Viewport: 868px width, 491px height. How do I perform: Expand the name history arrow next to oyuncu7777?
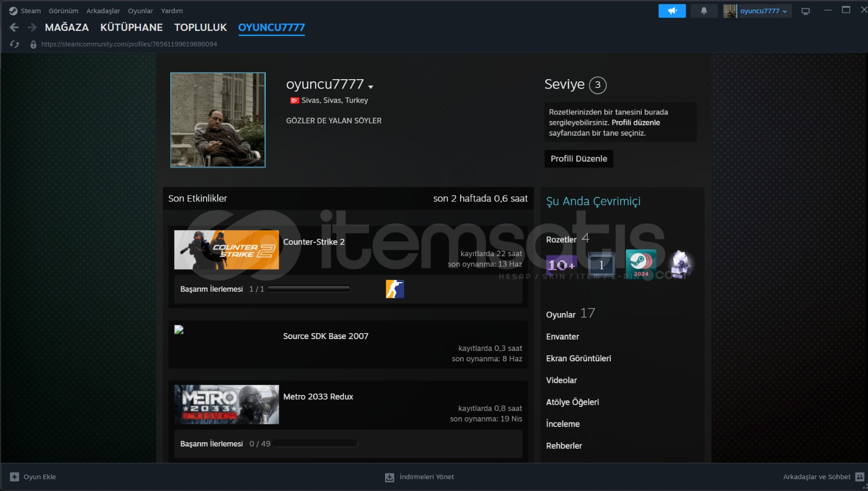click(x=371, y=87)
